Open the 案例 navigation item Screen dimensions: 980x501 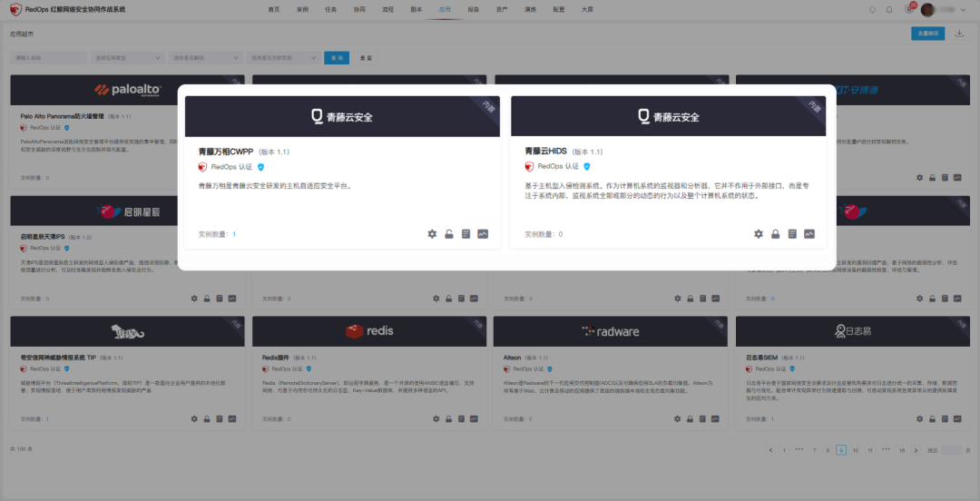302,10
